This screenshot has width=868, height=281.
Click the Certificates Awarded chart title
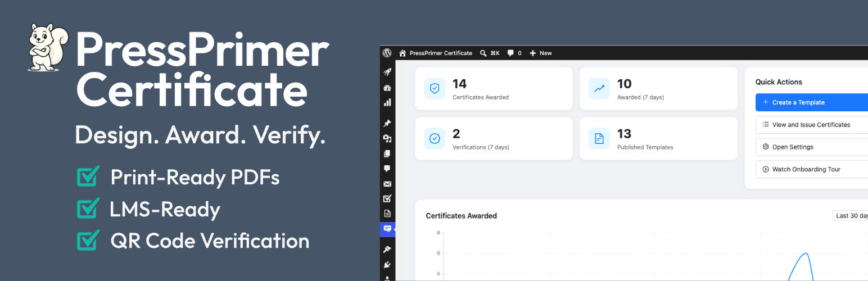461,216
